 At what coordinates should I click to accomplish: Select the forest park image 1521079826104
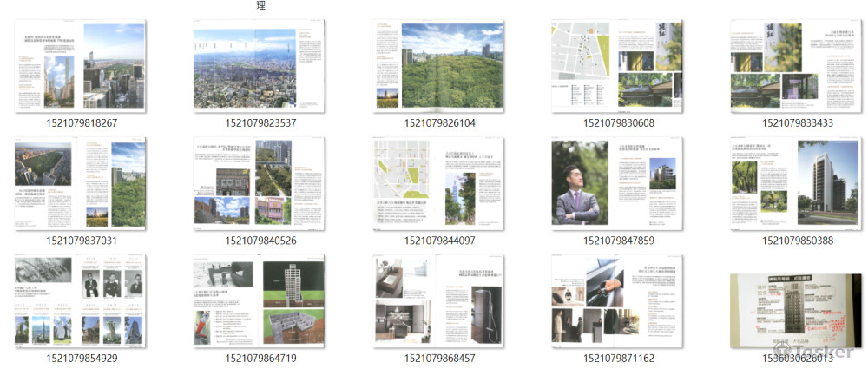[439, 67]
